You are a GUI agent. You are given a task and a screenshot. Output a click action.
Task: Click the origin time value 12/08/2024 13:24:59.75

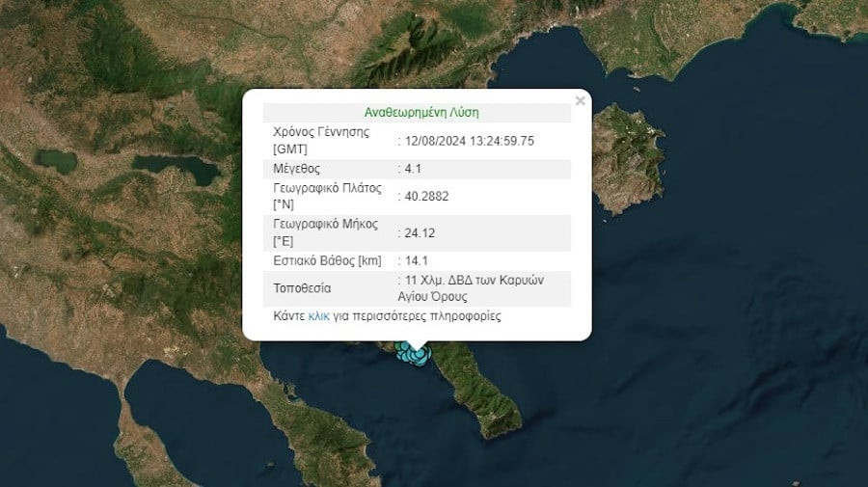[470, 141]
